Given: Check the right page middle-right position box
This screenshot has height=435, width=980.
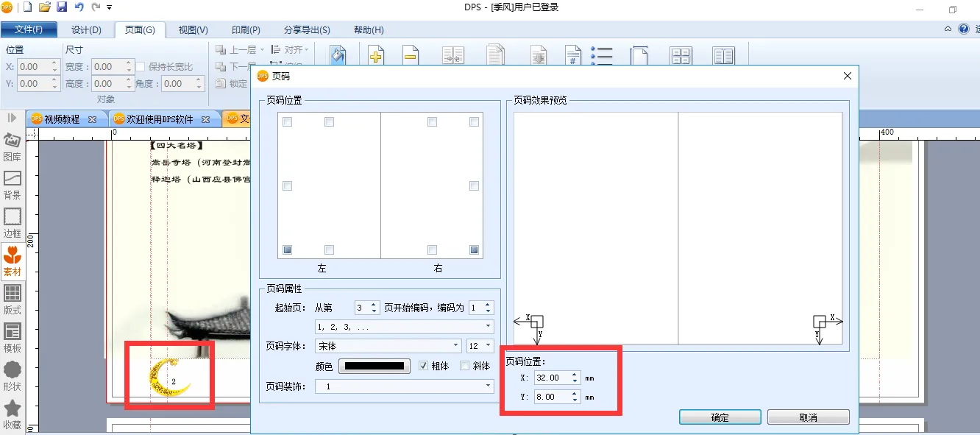Looking at the screenshot, I should click(475, 186).
